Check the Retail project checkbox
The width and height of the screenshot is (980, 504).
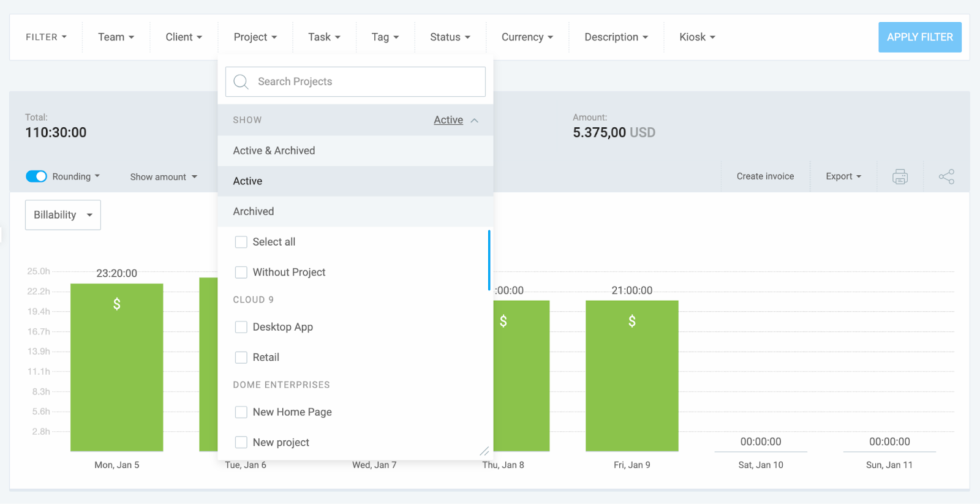[241, 357]
